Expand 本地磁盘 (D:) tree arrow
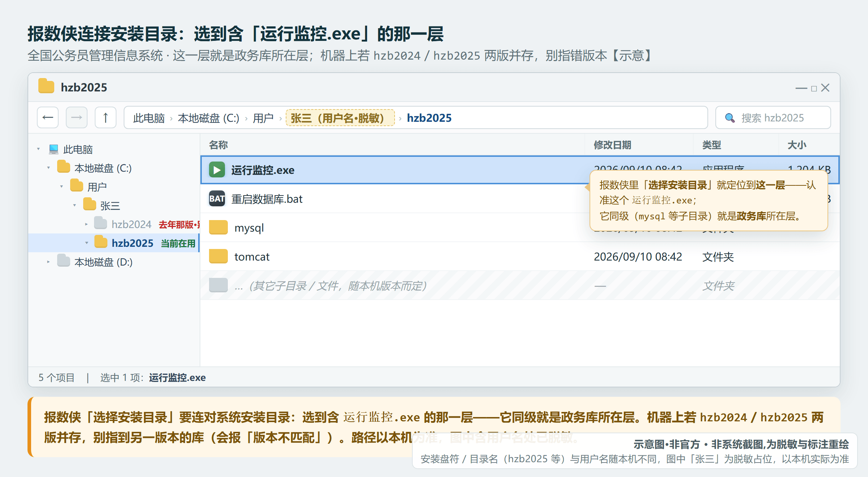The height and width of the screenshot is (477, 868). (x=48, y=262)
